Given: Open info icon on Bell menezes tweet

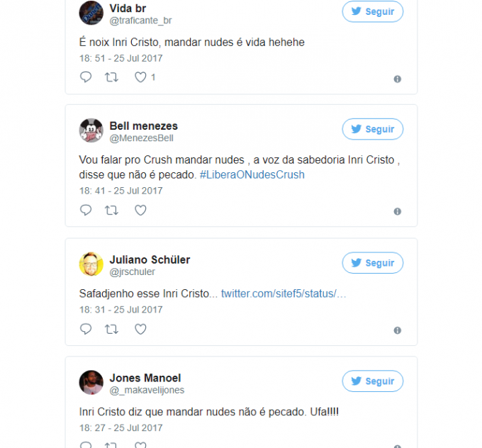Looking at the screenshot, I should [397, 211].
